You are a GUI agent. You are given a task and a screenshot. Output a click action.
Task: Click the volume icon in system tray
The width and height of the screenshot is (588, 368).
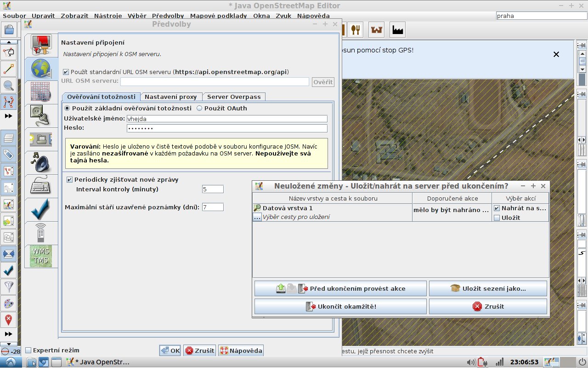point(470,362)
